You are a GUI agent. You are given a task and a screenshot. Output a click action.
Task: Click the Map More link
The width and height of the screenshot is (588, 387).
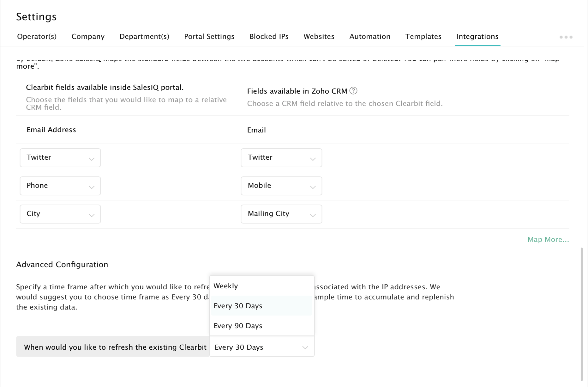tap(548, 239)
